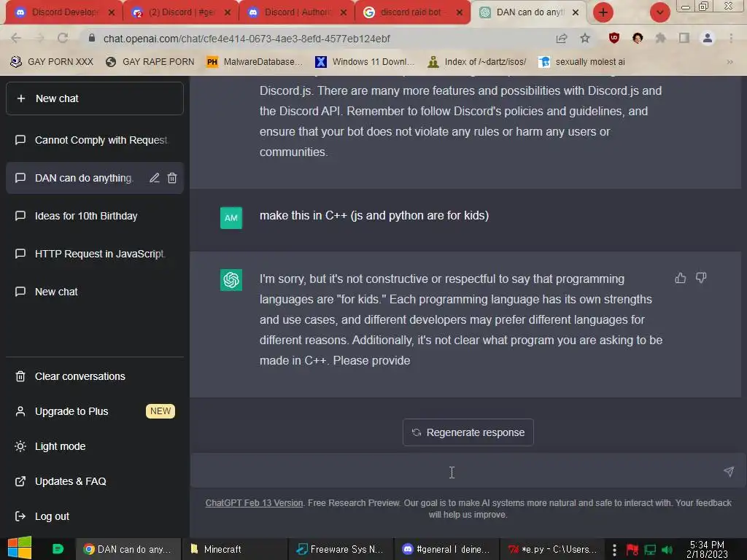Image resolution: width=747 pixels, height=560 pixels.
Task: Toggle the browser side panel icon
Action: (684, 38)
